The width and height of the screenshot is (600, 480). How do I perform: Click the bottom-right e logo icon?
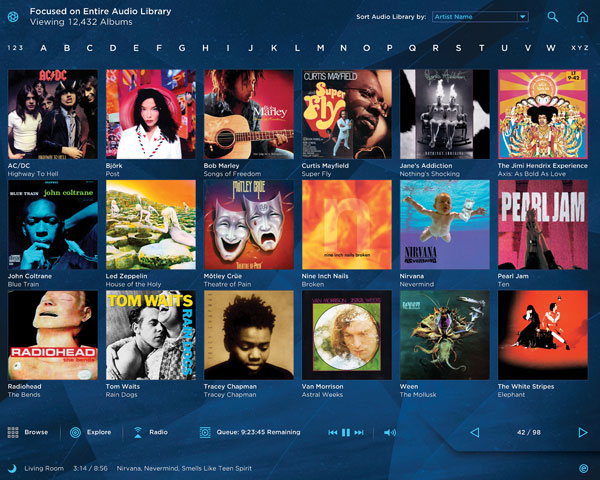(x=583, y=468)
